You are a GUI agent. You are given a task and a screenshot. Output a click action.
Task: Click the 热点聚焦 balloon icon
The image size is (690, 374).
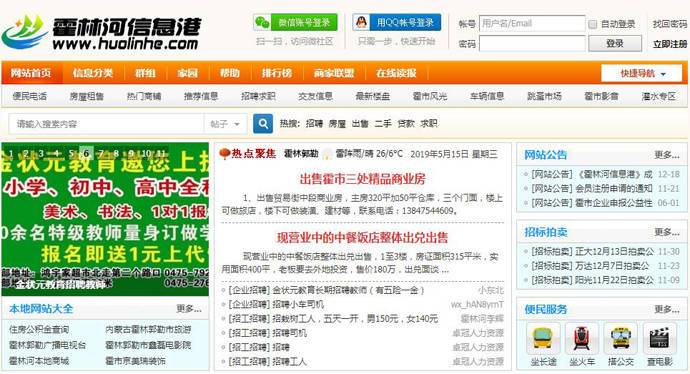point(225,154)
